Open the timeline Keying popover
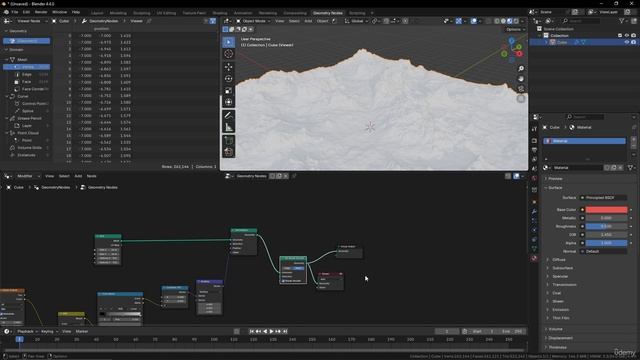This screenshot has height=360, width=640. (x=49, y=331)
